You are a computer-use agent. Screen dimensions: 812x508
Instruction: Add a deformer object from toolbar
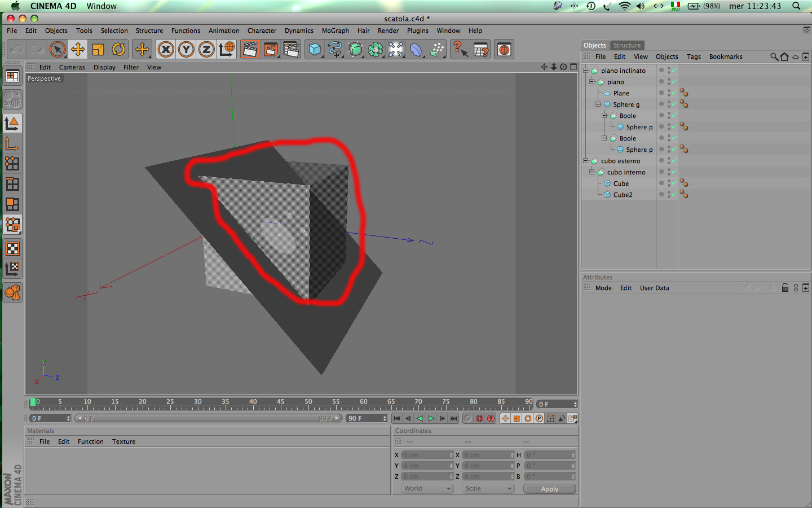pos(416,50)
